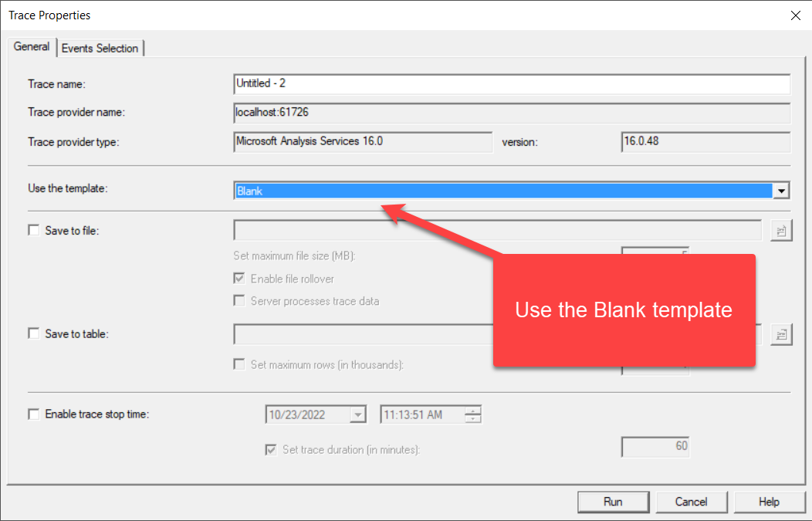The width and height of the screenshot is (812, 521).
Task: Browse for a destination trace table
Action: coord(781,333)
